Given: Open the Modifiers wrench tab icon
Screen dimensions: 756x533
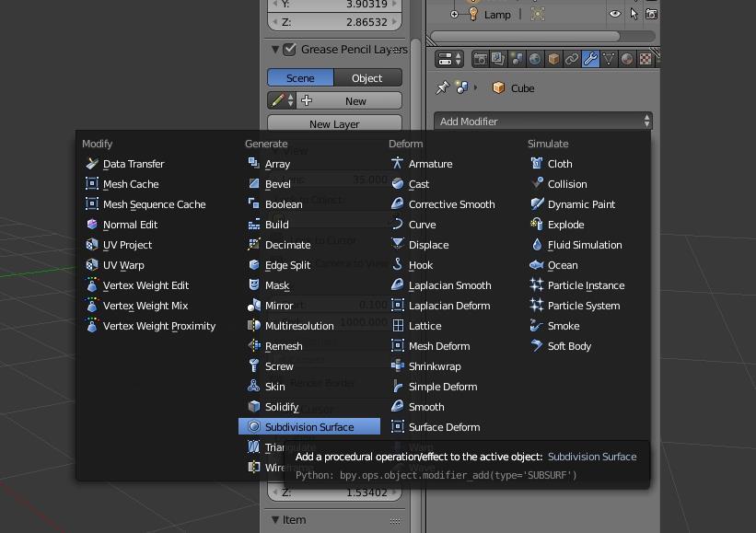Looking at the screenshot, I should 590,59.
